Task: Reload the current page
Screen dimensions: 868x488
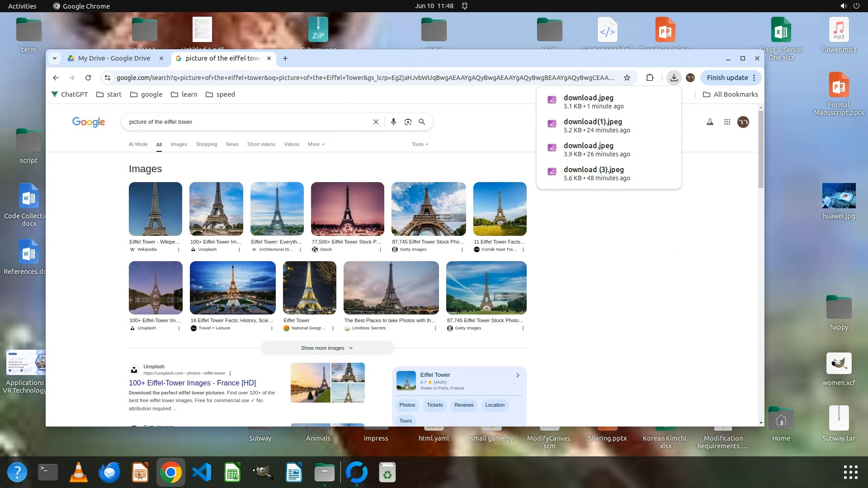Action: click(88, 78)
